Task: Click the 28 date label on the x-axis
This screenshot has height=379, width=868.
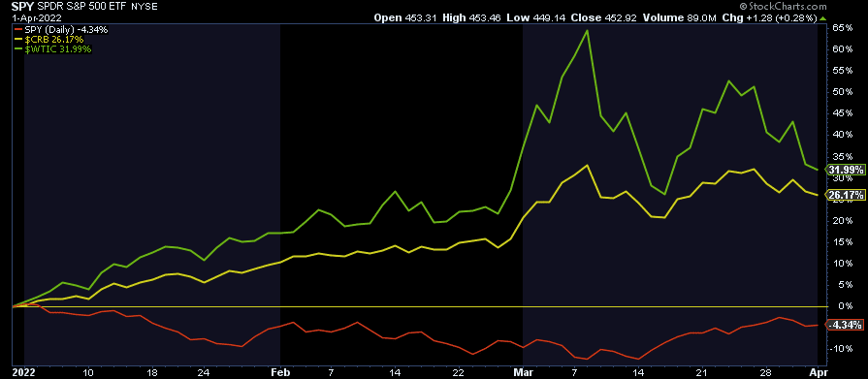Action: [x=766, y=372]
